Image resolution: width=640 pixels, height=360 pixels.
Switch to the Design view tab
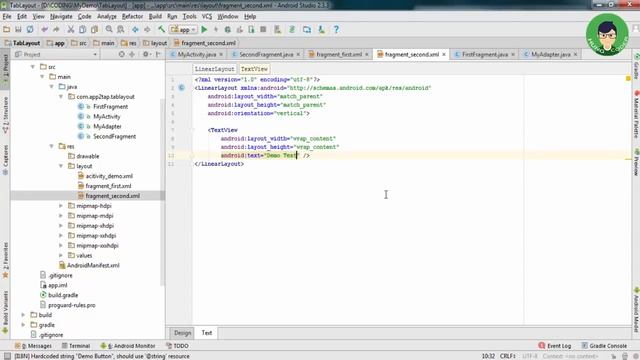[182, 333]
